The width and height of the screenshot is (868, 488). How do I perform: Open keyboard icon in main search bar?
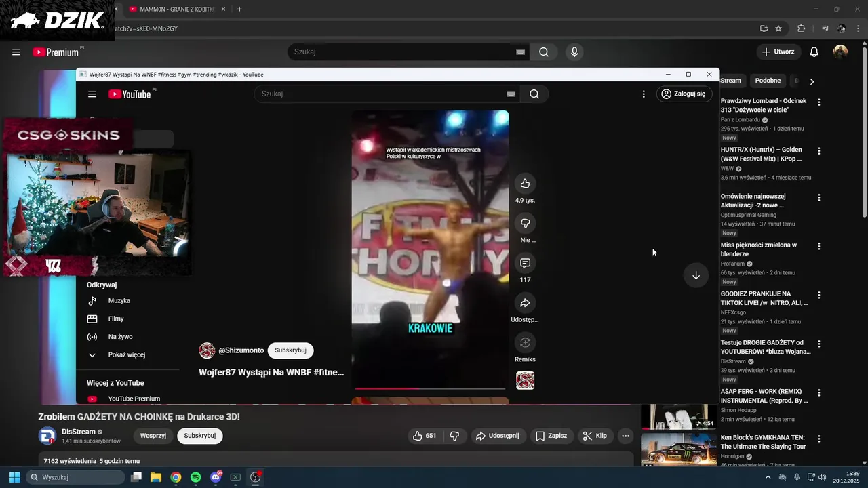point(520,52)
